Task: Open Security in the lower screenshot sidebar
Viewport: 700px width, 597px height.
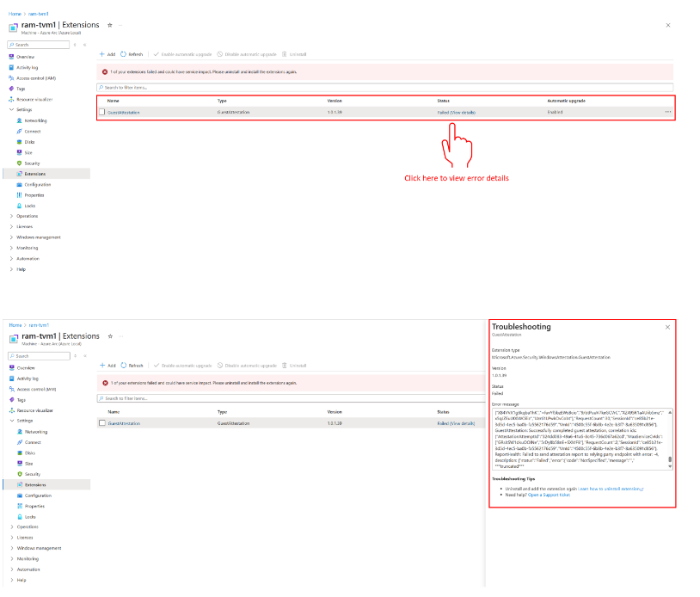Action: click(32, 474)
